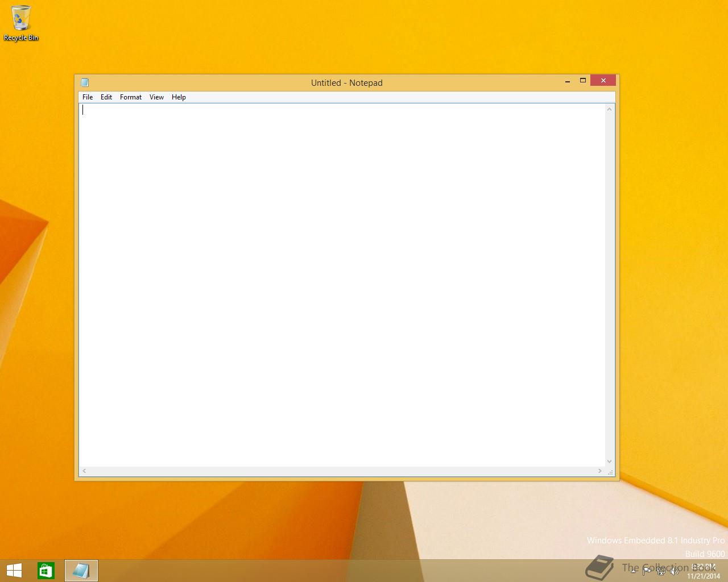Click the Untitled - Notepad title bar

click(347, 83)
